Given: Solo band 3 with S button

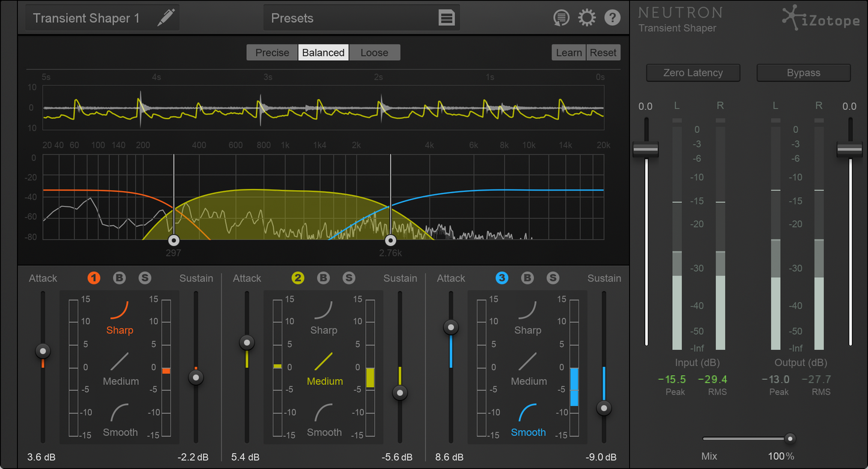Looking at the screenshot, I should [553, 278].
